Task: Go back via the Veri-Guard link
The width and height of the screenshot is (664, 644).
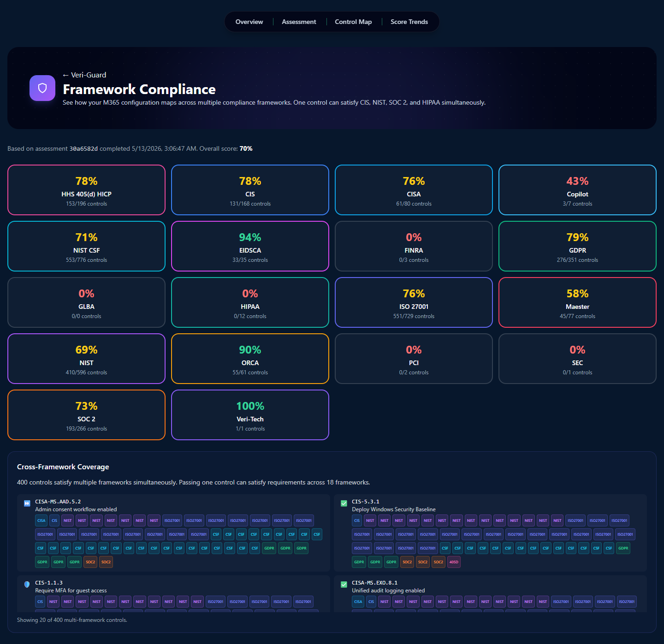Action: tap(84, 75)
